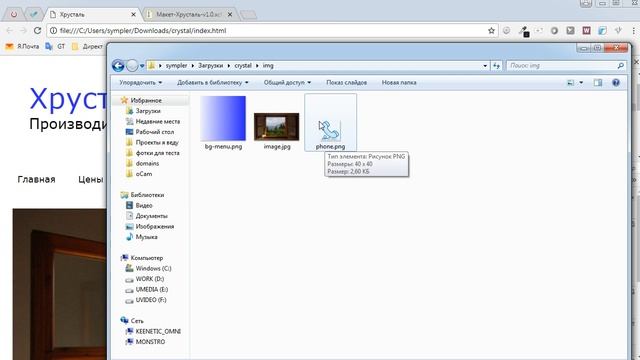Open the Общий доступ dropdown
Viewport: 640px width, 360px height.
pos(287,82)
